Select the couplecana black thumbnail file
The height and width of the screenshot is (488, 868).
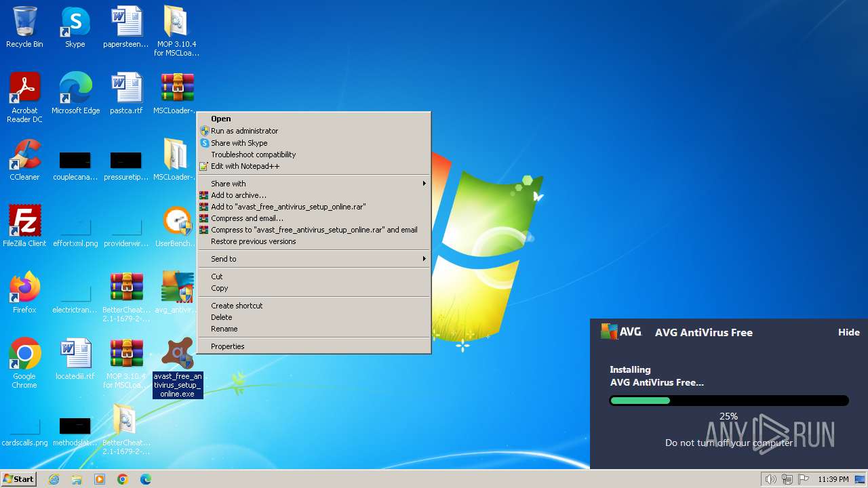click(75, 166)
